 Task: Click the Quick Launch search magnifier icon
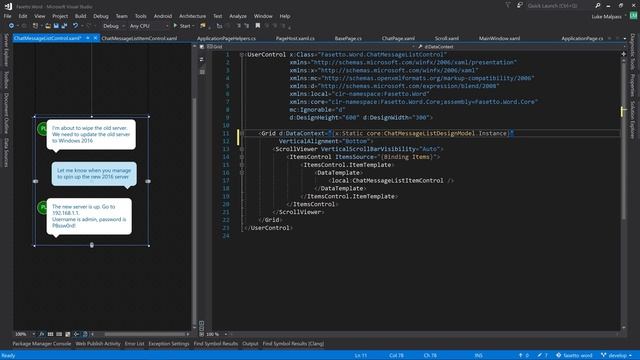click(x=598, y=5)
